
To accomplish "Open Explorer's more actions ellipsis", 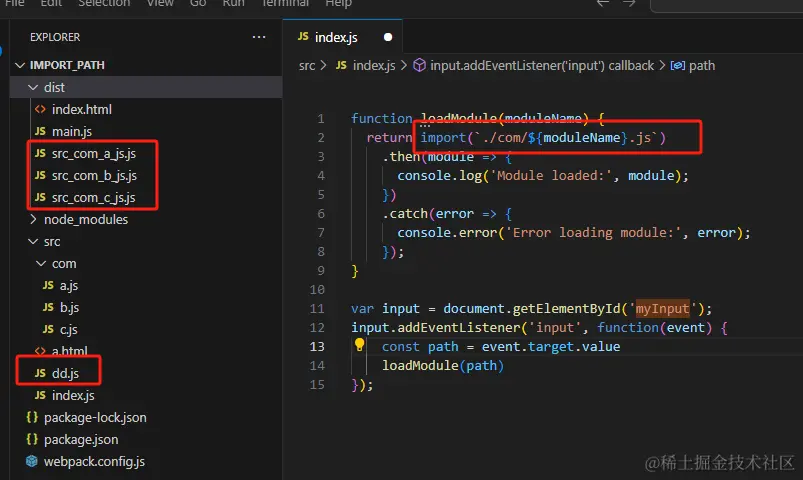I will pyautogui.click(x=259, y=37).
